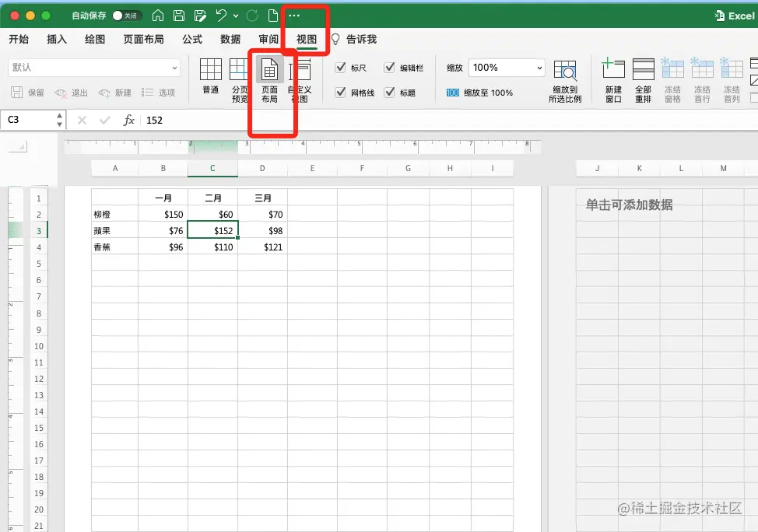Confirm entry with checkmark icon
The height and width of the screenshot is (532, 758).
click(104, 120)
